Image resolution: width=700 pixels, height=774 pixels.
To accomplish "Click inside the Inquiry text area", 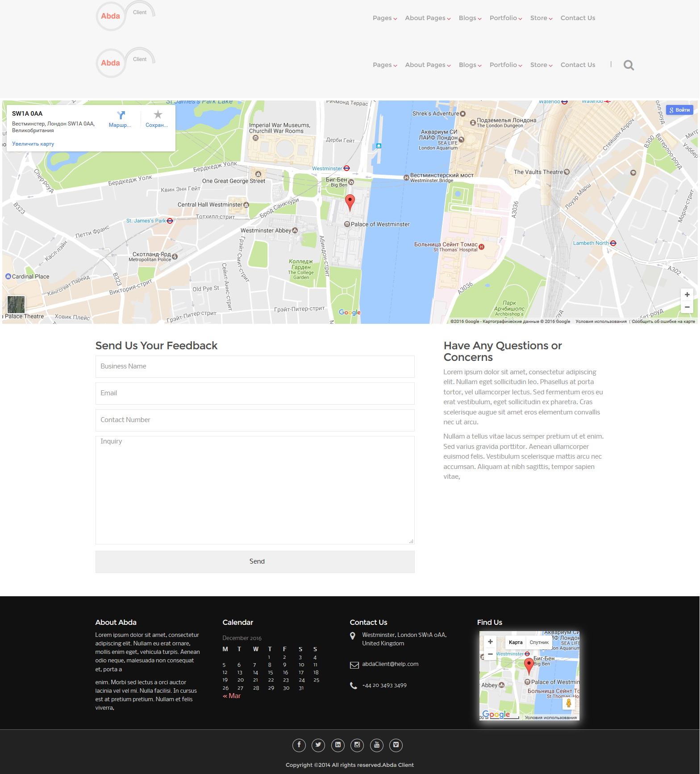I will pos(255,490).
